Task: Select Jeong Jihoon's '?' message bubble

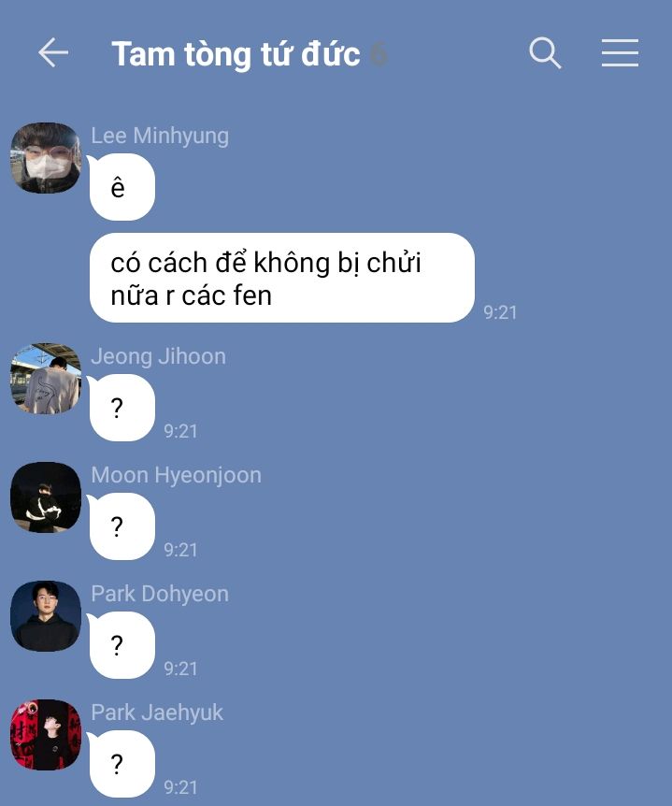Action: click(x=122, y=408)
